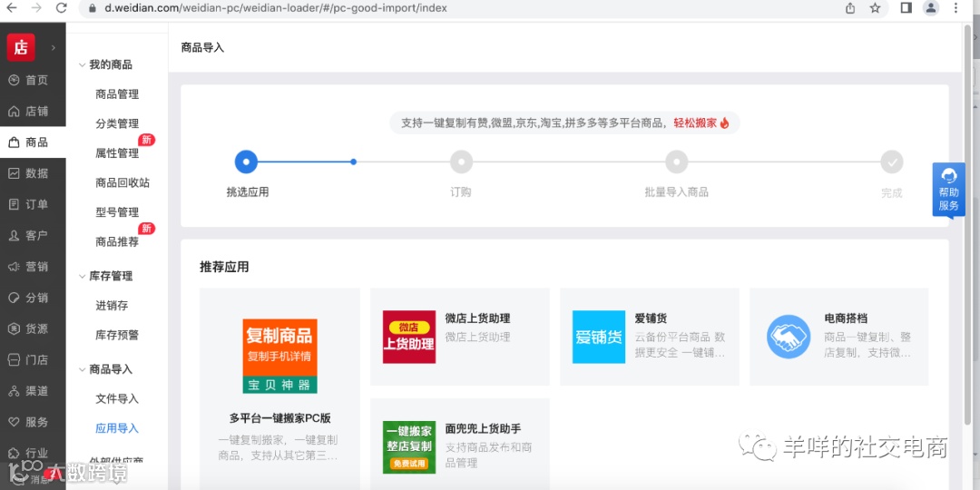The height and width of the screenshot is (490, 980).
Task: Open 电商搭档 app title
Action: pyautogui.click(x=846, y=318)
